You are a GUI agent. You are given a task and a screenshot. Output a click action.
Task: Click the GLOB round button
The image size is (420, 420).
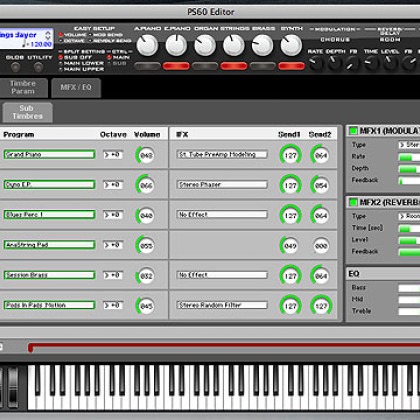click(15, 67)
